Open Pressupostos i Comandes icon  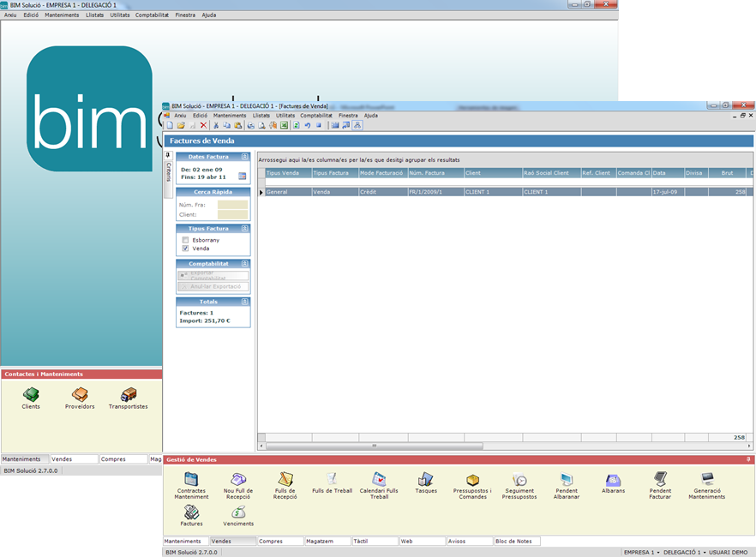click(x=472, y=485)
